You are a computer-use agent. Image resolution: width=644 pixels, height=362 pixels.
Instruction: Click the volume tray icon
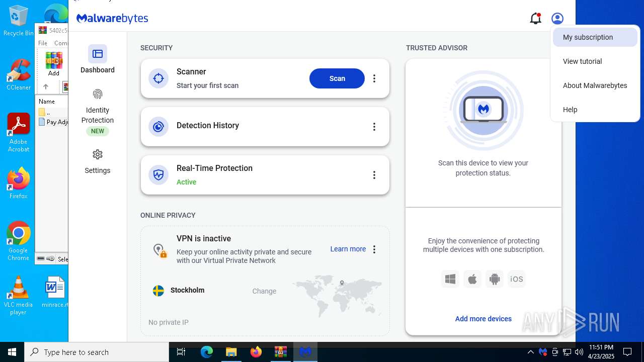tap(579, 352)
